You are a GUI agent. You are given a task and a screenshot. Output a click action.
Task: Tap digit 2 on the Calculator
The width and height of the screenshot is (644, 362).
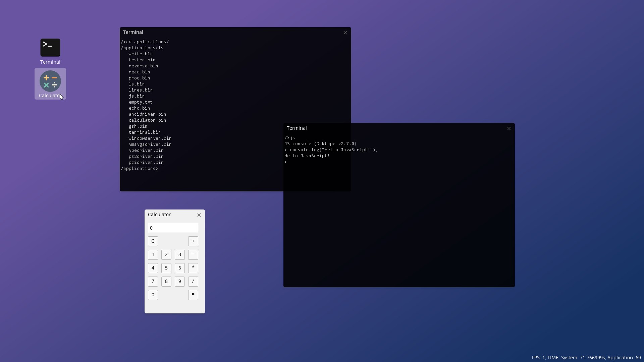[166, 255]
